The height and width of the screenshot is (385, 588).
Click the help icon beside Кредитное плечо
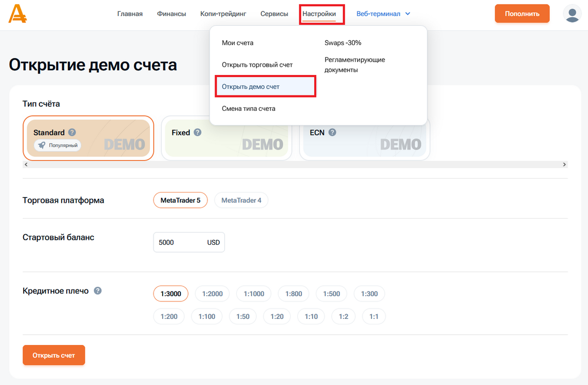pyautogui.click(x=98, y=291)
